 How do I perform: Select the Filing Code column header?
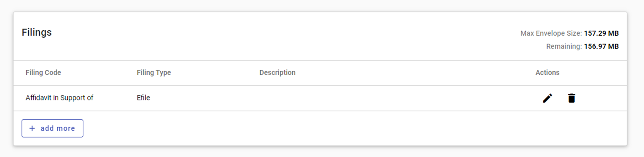pyautogui.click(x=43, y=72)
